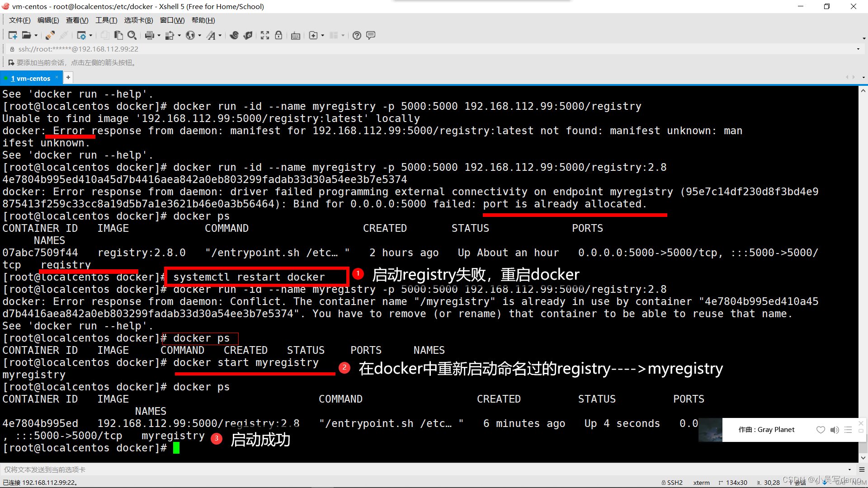868x488 pixels.
Task: Open the help question mark icon
Action: tap(357, 35)
